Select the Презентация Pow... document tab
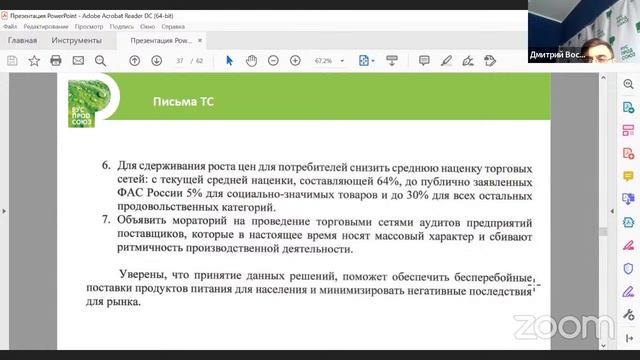This screenshot has width=640, height=360. pyautogui.click(x=161, y=40)
